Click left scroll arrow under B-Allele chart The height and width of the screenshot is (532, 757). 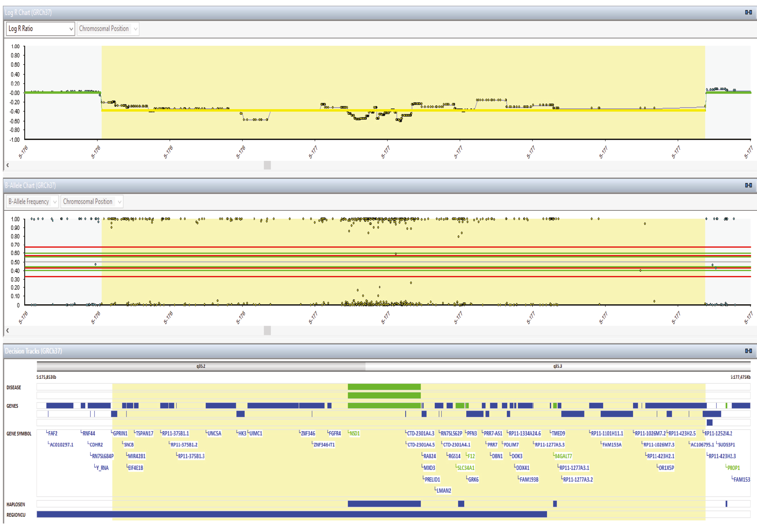(8, 331)
